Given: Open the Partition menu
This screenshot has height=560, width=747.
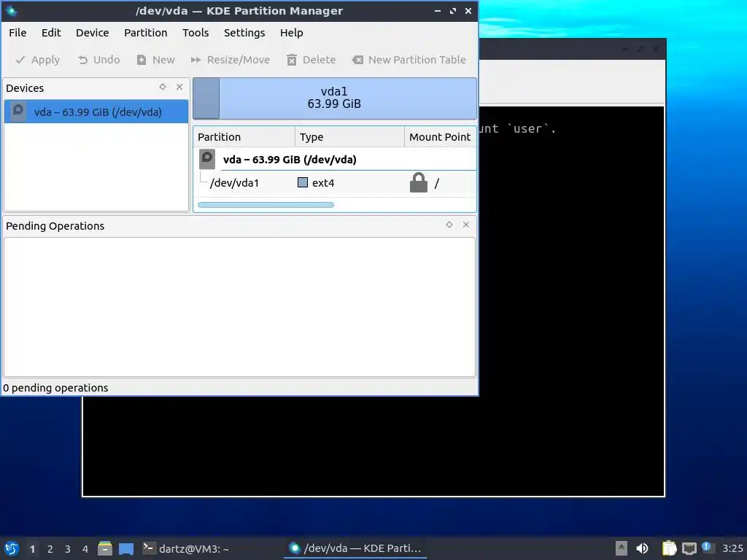Looking at the screenshot, I should (x=146, y=33).
